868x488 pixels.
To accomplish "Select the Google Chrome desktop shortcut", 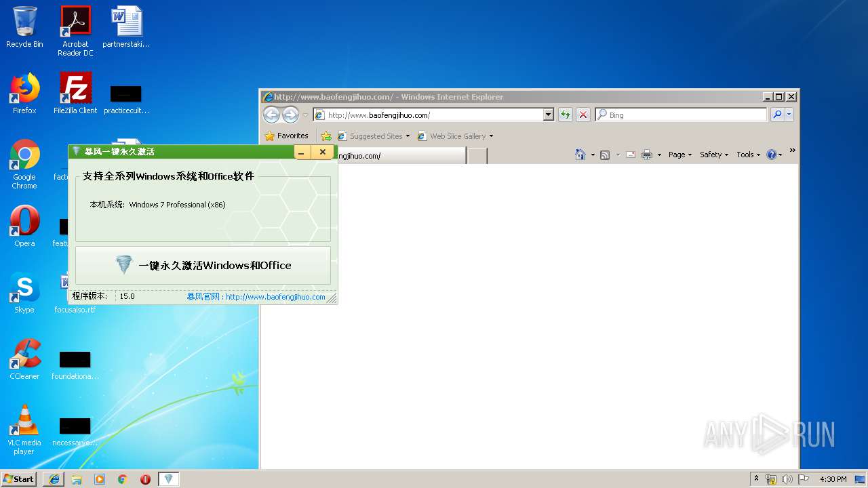I will click(x=24, y=164).
